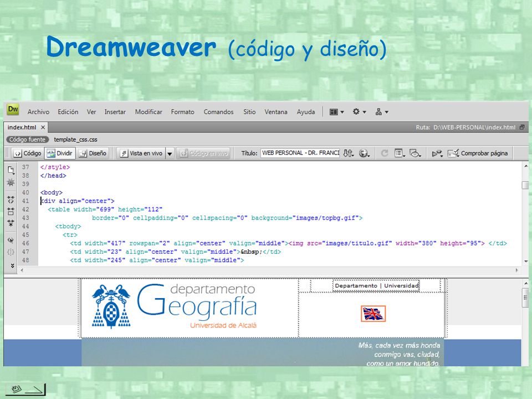Open the site management dropdown icon
The width and height of the screenshot is (532, 399).
pos(382,111)
